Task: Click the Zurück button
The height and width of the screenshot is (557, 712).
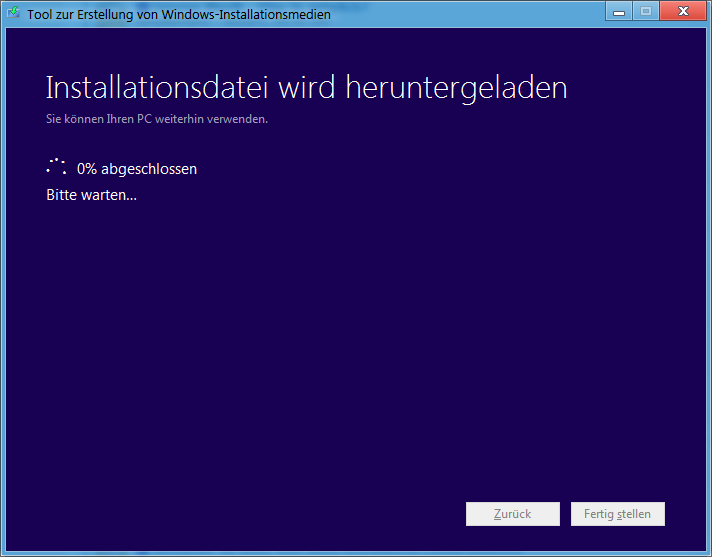Action: point(513,514)
